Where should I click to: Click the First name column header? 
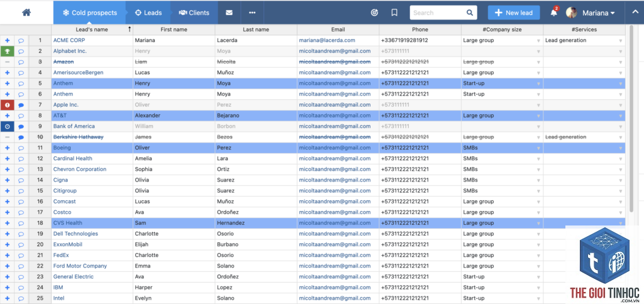coord(174,30)
